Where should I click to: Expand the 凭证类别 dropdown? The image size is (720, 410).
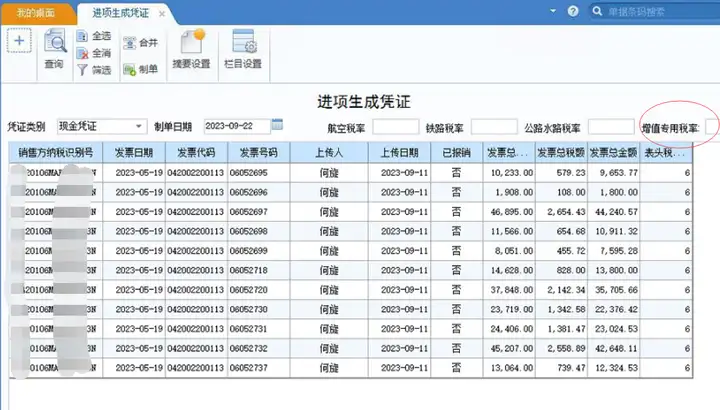coord(138,126)
